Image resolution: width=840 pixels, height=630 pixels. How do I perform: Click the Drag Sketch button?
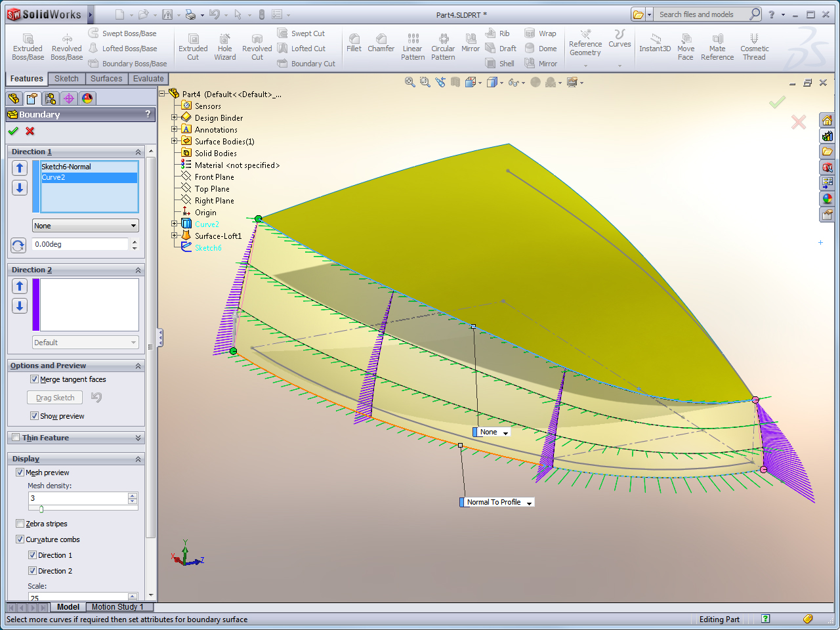tap(55, 398)
